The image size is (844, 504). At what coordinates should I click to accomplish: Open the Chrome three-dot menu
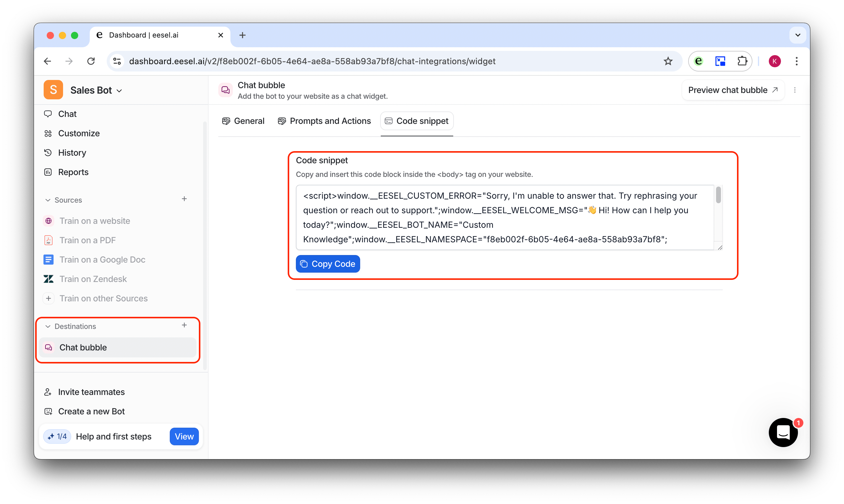click(796, 61)
